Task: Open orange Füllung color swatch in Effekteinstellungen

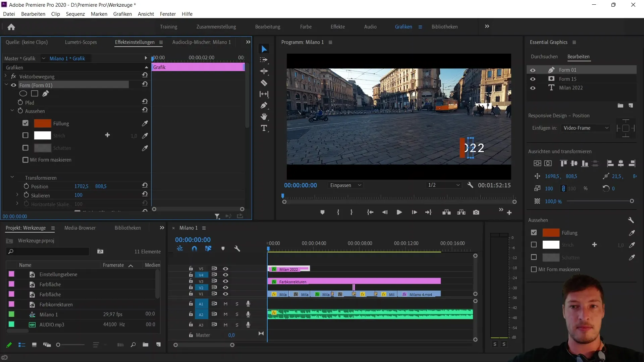Action: pyautogui.click(x=42, y=123)
